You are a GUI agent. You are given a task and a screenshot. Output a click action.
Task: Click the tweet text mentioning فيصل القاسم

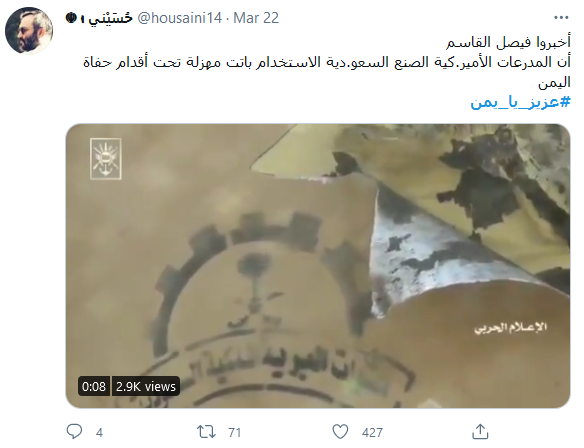508,42
